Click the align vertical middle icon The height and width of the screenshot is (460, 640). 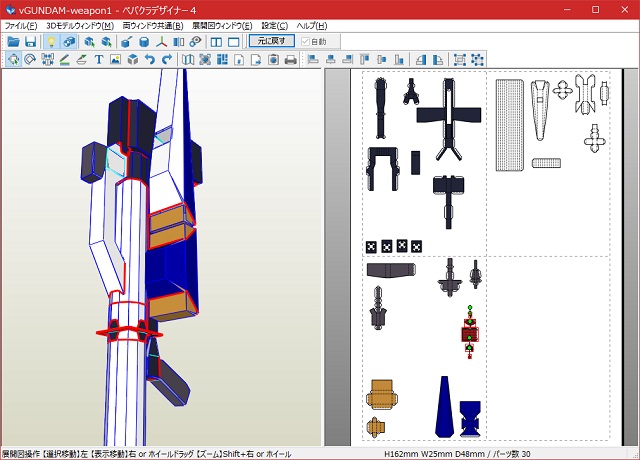pos(382,60)
